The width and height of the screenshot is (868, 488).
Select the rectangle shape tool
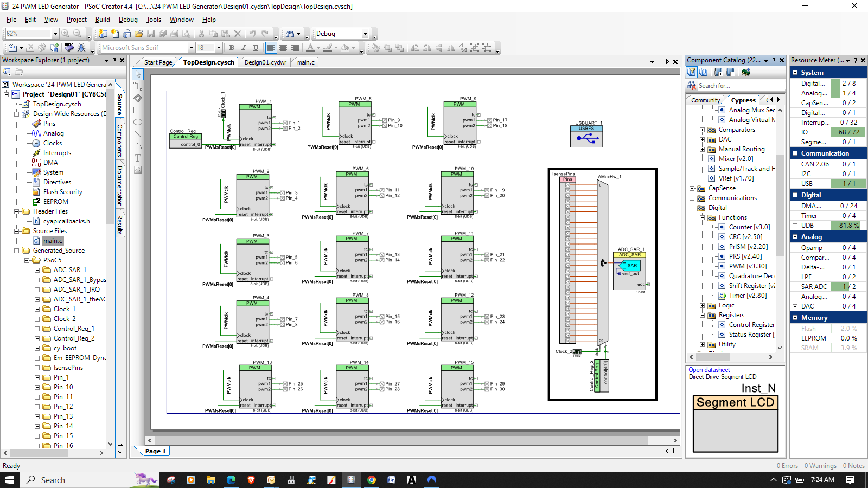138,110
